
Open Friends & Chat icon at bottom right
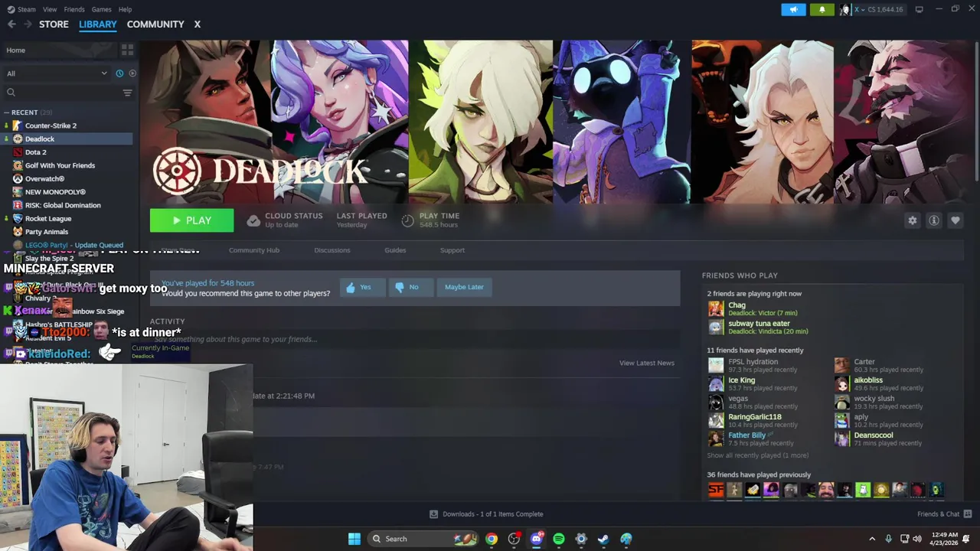(x=968, y=514)
